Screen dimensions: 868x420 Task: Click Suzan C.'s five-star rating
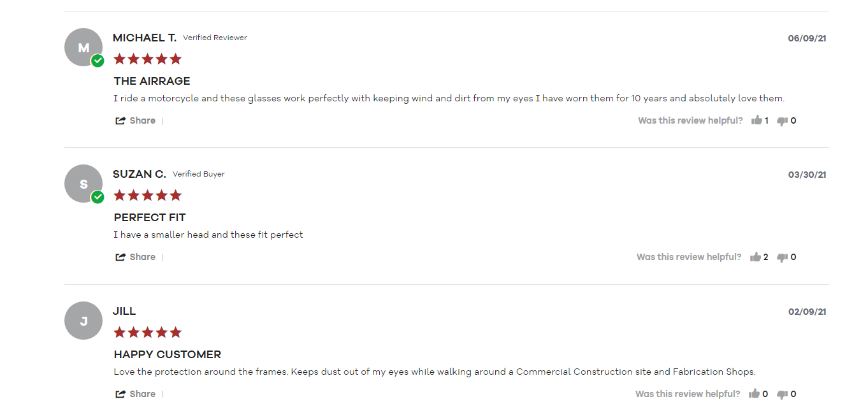(x=147, y=196)
